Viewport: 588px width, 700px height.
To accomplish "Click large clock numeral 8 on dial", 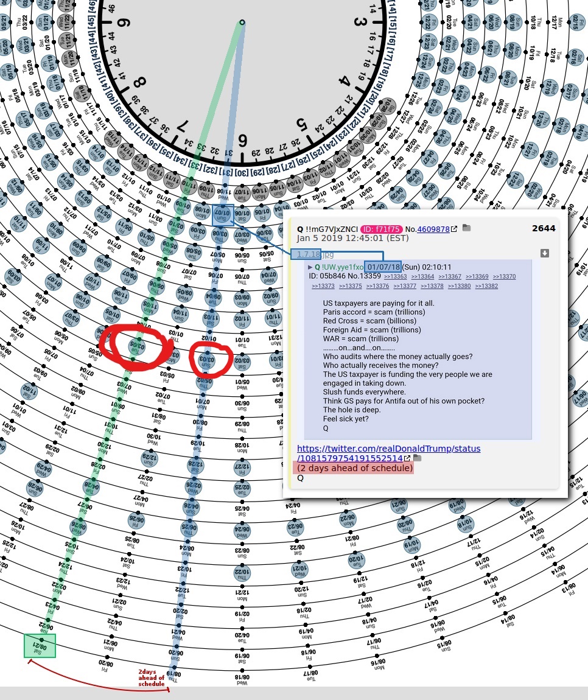I will (140, 83).
